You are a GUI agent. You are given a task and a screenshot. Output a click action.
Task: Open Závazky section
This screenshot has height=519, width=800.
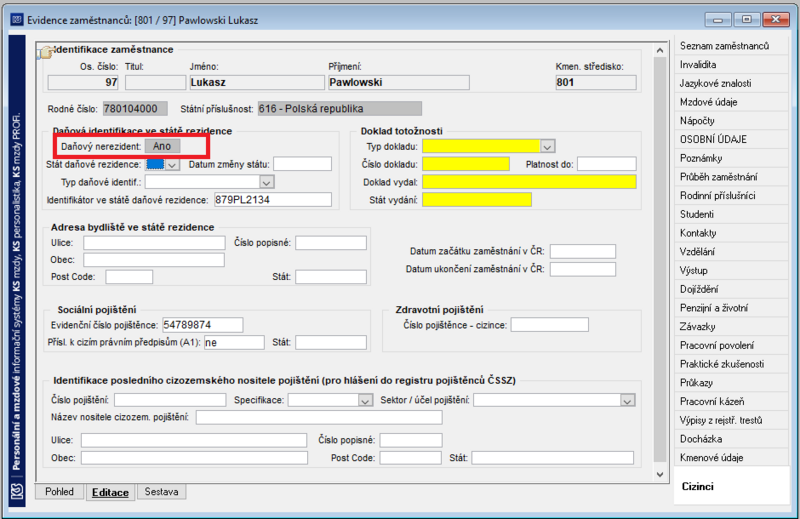pyautogui.click(x=731, y=327)
